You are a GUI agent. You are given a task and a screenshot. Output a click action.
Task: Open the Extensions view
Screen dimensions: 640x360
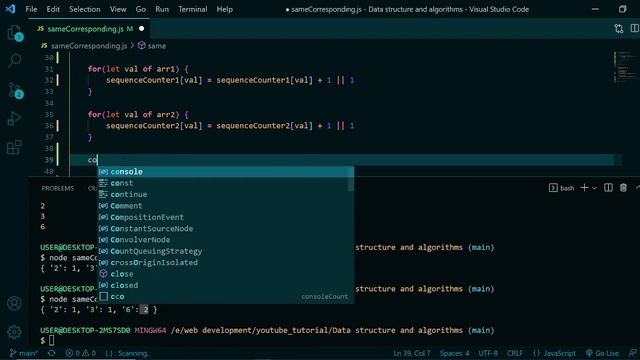point(14,147)
